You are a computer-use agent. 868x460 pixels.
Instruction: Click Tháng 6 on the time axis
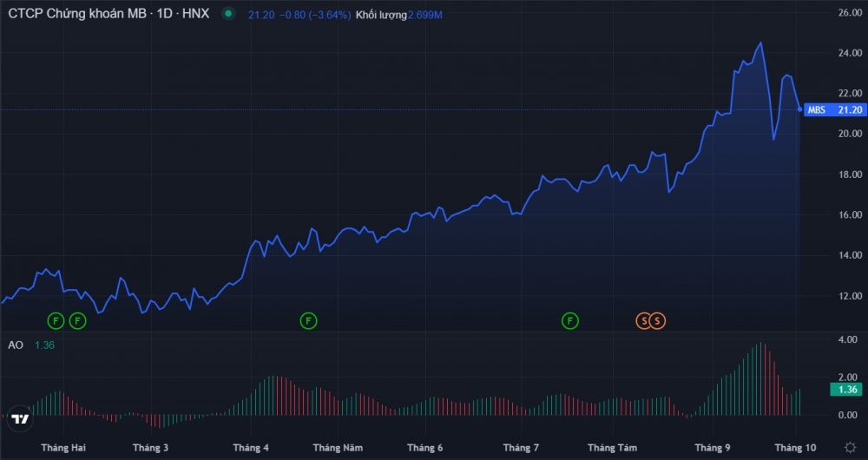click(x=424, y=447)
